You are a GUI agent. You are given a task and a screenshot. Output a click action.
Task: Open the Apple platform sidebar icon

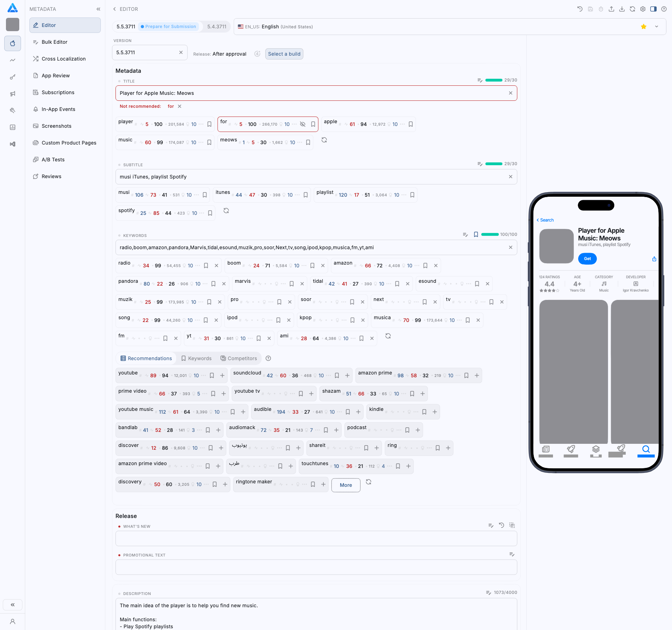coord(13,43)
